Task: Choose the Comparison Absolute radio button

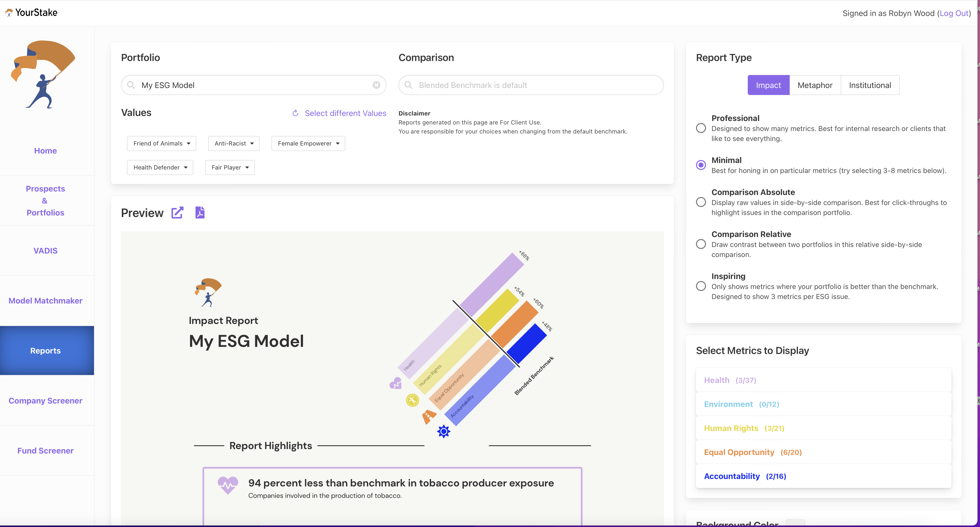Action: tap(701, 202)
